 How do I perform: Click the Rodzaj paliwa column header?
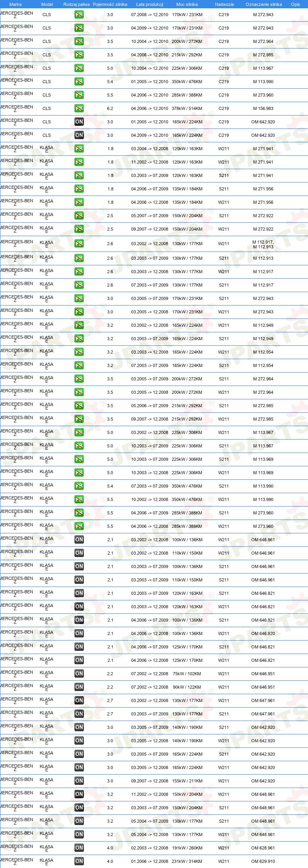point(76,4)
